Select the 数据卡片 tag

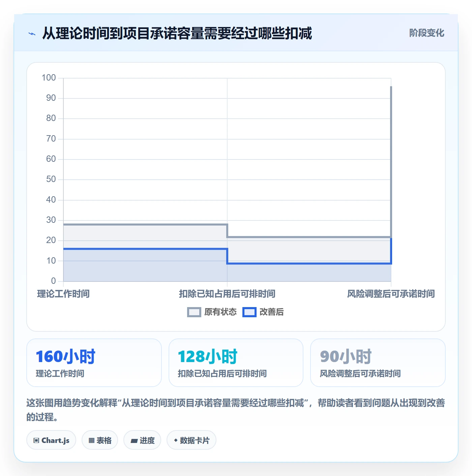(x=191, y=440)
